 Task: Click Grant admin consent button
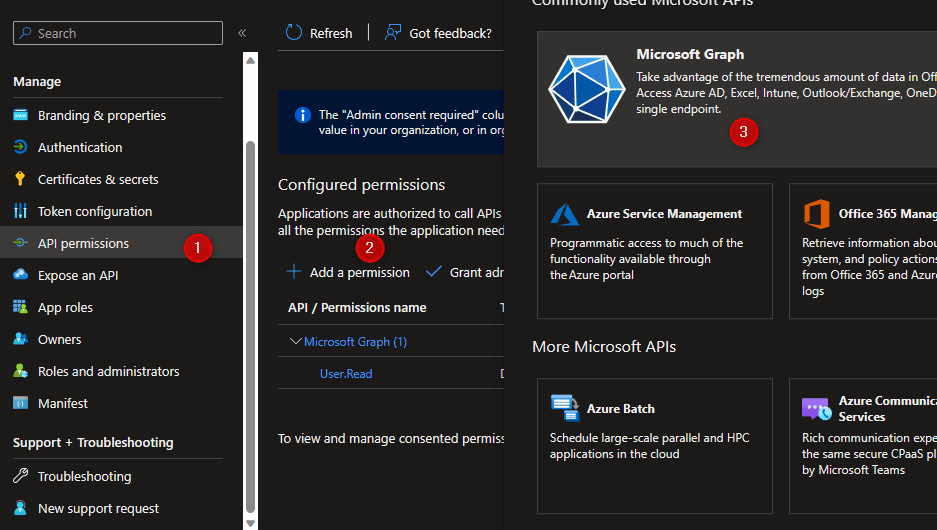tap(465, 272)
